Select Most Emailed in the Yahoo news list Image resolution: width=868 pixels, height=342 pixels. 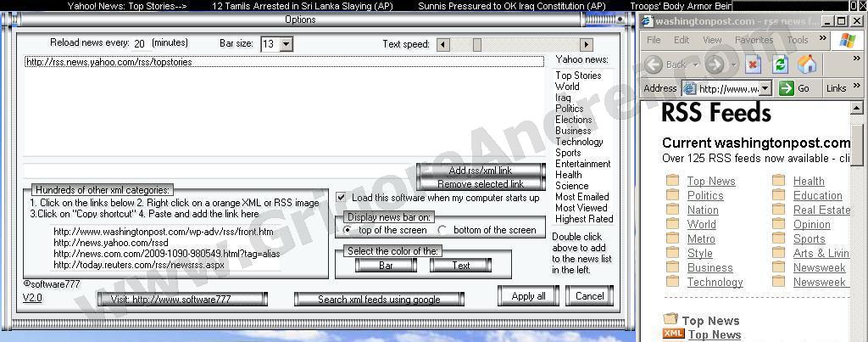tap(581, 197)
